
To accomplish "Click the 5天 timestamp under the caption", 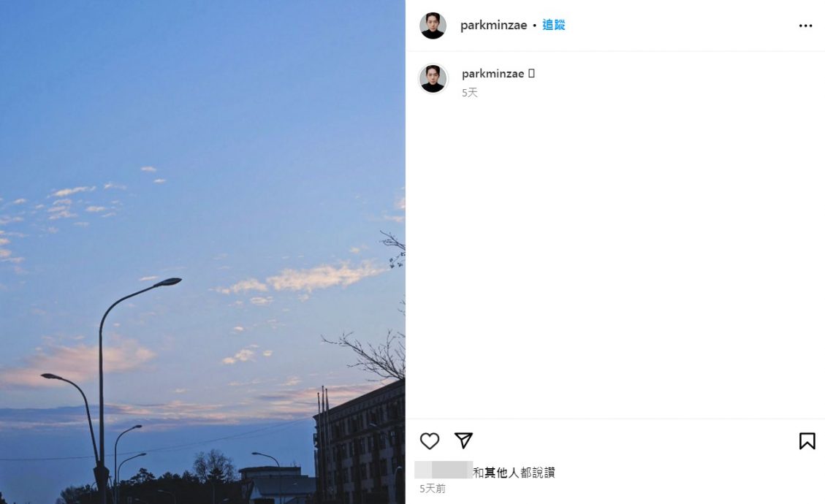I will [470, 93].
